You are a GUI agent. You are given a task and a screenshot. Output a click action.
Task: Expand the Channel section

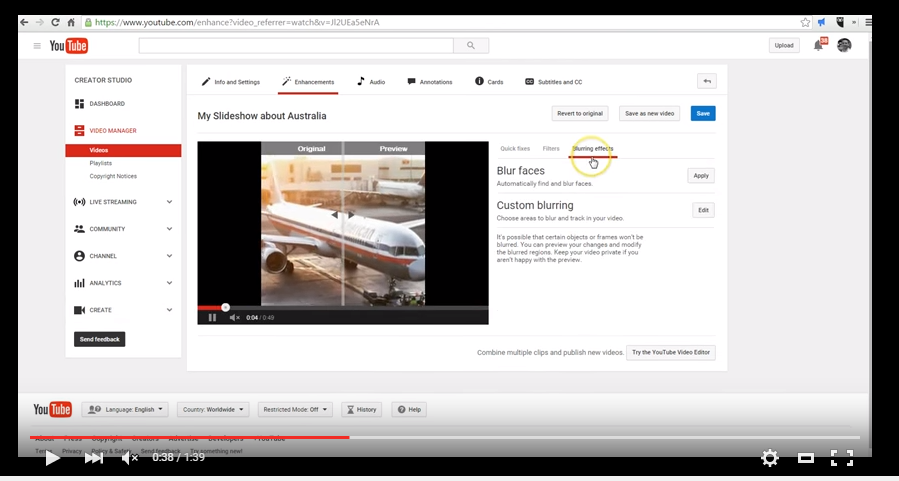(123, 256)
